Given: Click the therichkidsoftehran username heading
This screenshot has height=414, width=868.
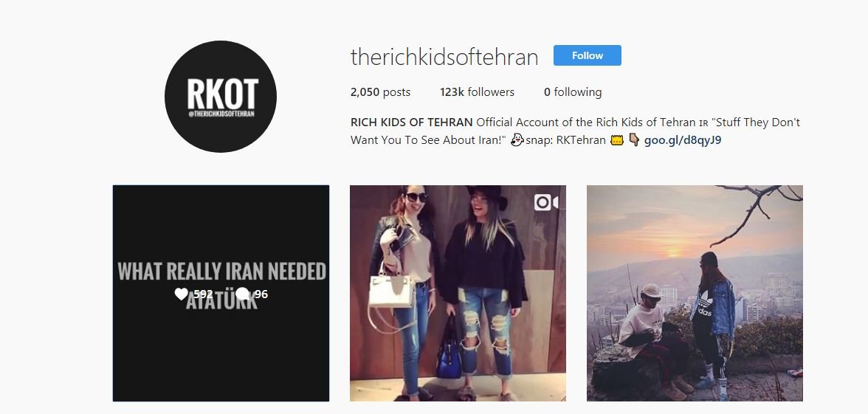Looking at the screenshot, I should coord(444,57).
